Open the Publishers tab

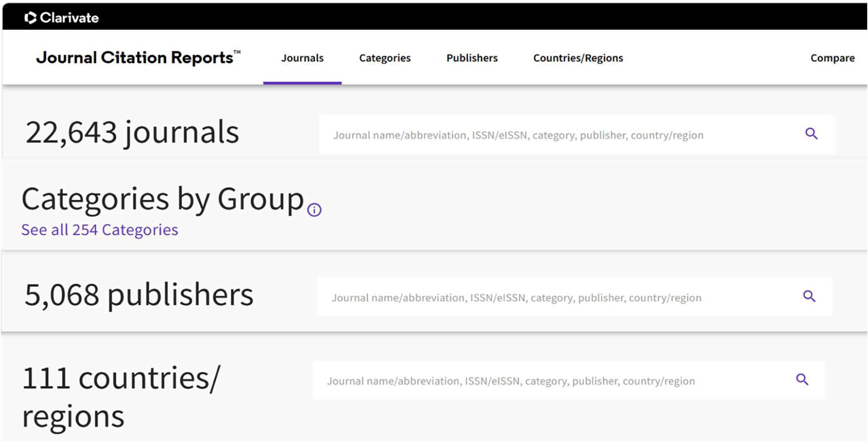point(472,58)
